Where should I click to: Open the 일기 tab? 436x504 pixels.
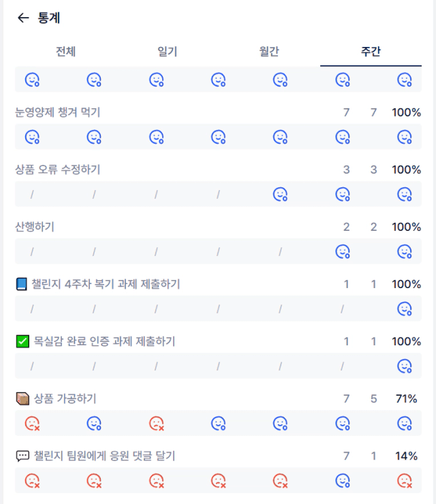(167, 52)
